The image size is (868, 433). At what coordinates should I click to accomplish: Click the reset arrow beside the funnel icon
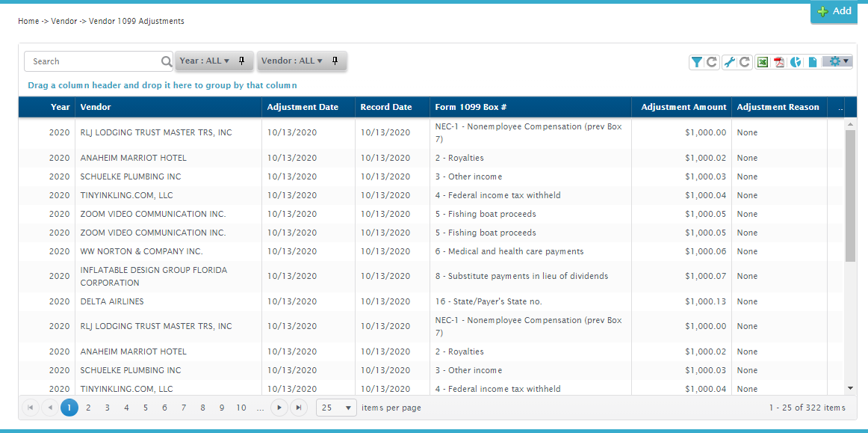[712, 62]
